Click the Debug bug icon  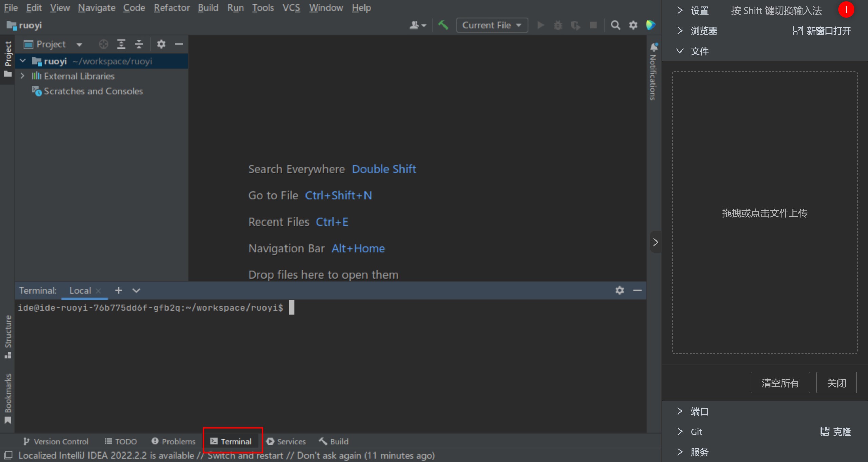(558, 25)
